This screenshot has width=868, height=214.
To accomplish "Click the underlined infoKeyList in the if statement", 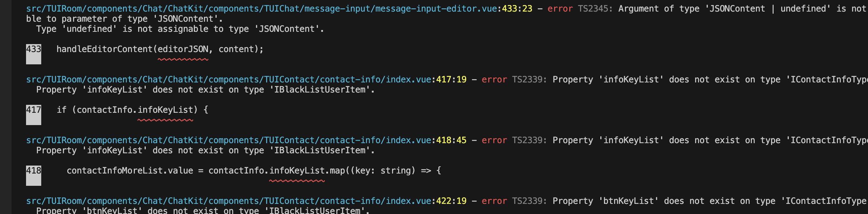I will pyautogui.click(x=165, y=110).
